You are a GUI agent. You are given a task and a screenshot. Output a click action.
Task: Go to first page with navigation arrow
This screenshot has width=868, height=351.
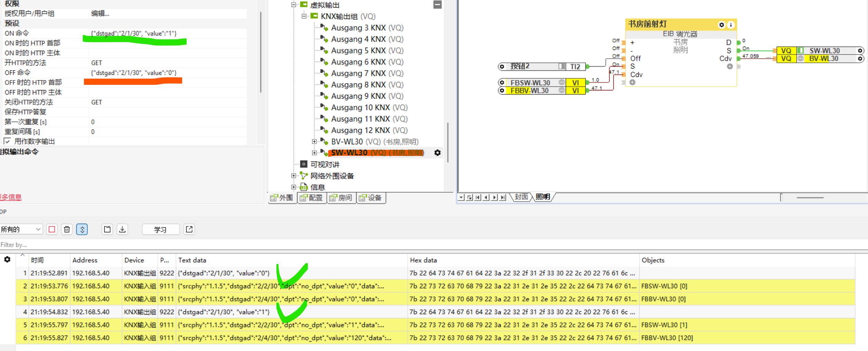[x=478, y=197]
